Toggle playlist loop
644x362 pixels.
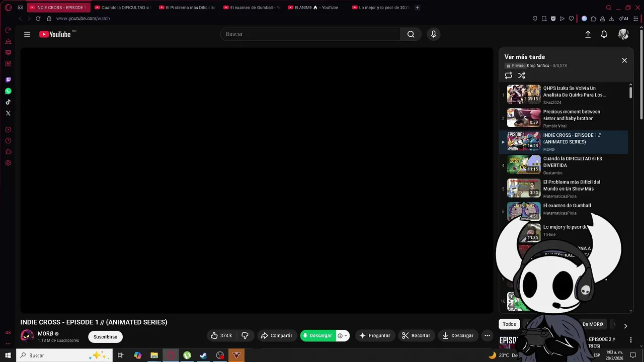(509, 75)
